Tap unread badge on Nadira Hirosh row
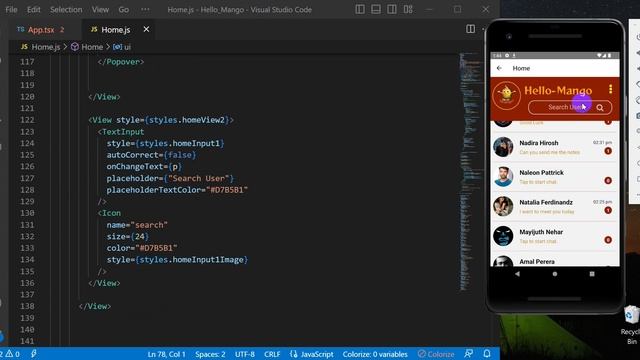 [x=608, y=151]
